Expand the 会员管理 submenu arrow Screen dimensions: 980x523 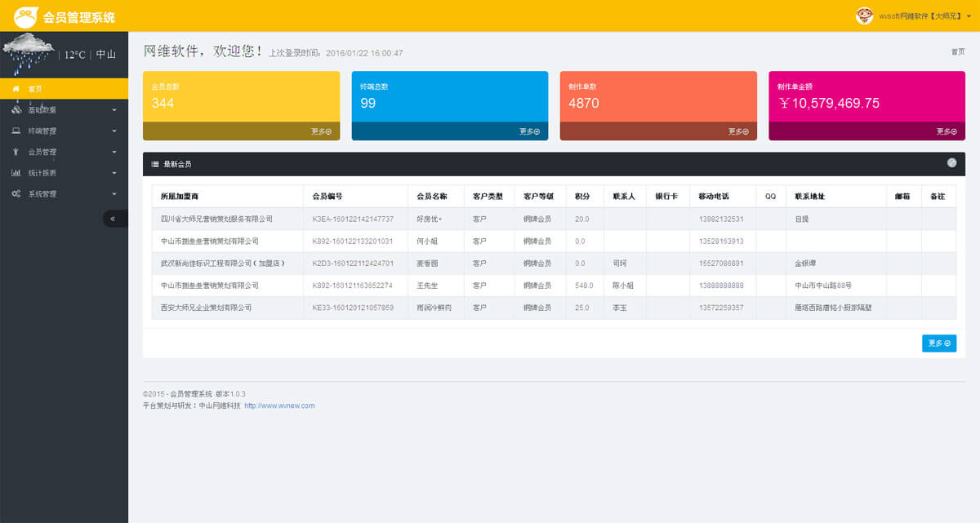(114, 152)
